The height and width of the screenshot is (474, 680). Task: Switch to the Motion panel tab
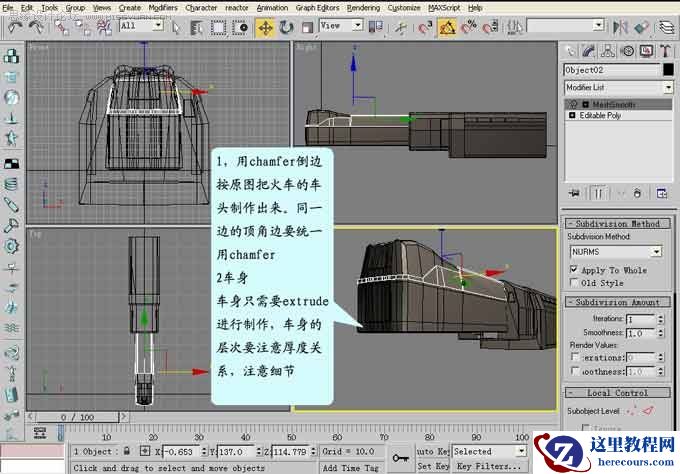(628, 51)
